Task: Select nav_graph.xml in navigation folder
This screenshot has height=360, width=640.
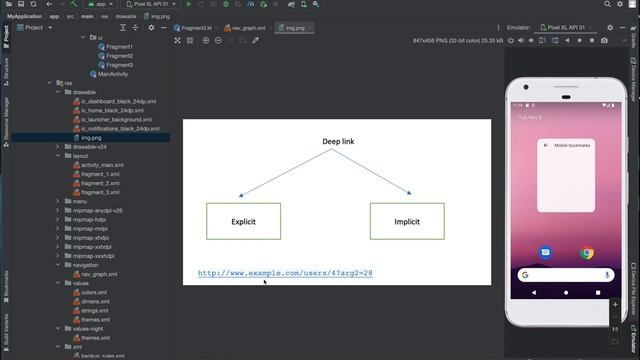Action: click(x=95, y=274)
